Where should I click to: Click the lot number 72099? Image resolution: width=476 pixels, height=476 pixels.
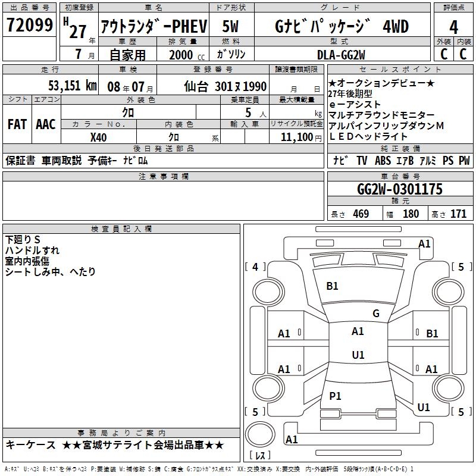(x=29, y=26)
